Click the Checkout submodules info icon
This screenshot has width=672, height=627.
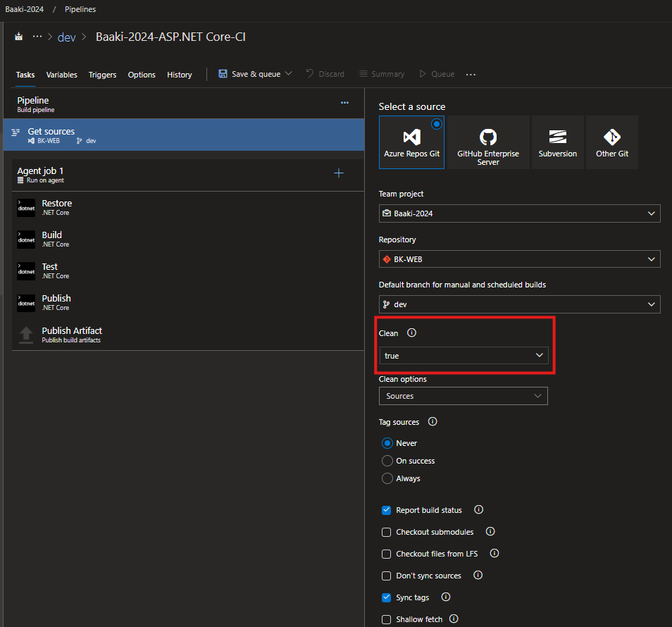(x=490, y=531)
